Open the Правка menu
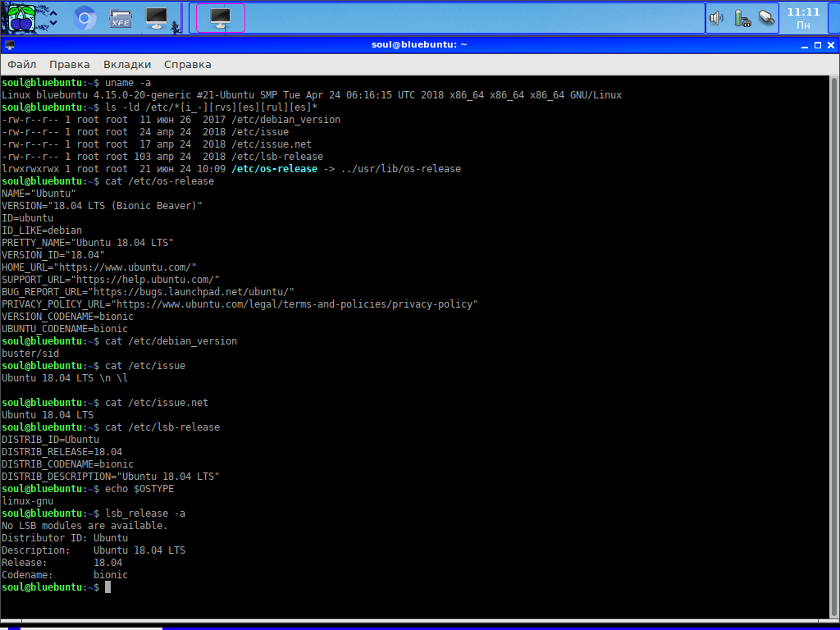The height and width of the screenshot is (630, 840). tap(70, 64)
